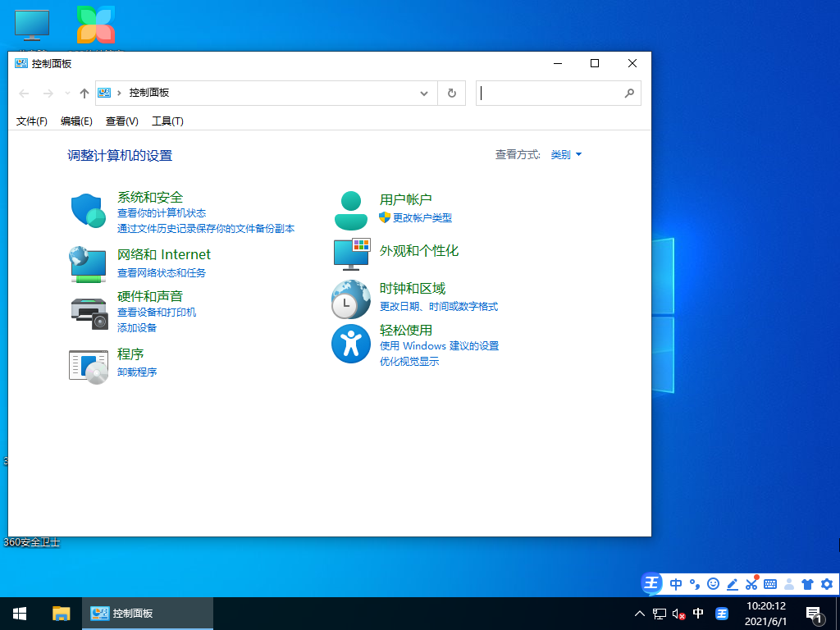Expand the address bar history dropdown

424,93
